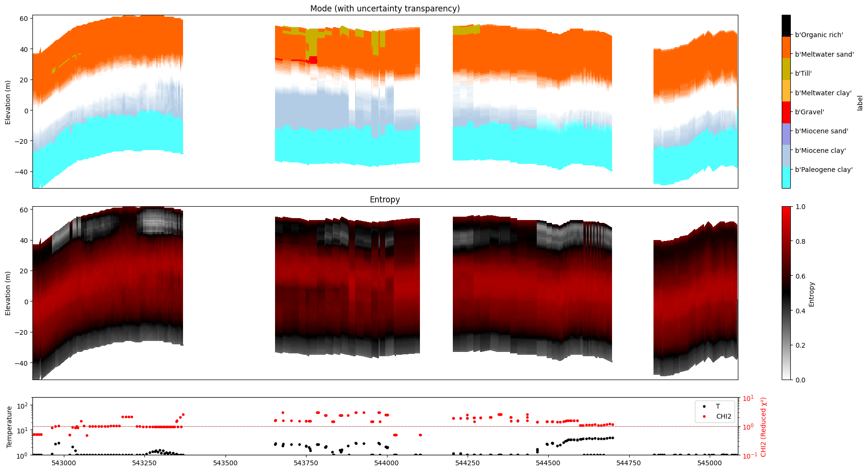Click the orange Meltwater sand colorbar segment

pyautogui.click(x=786, y=48)
